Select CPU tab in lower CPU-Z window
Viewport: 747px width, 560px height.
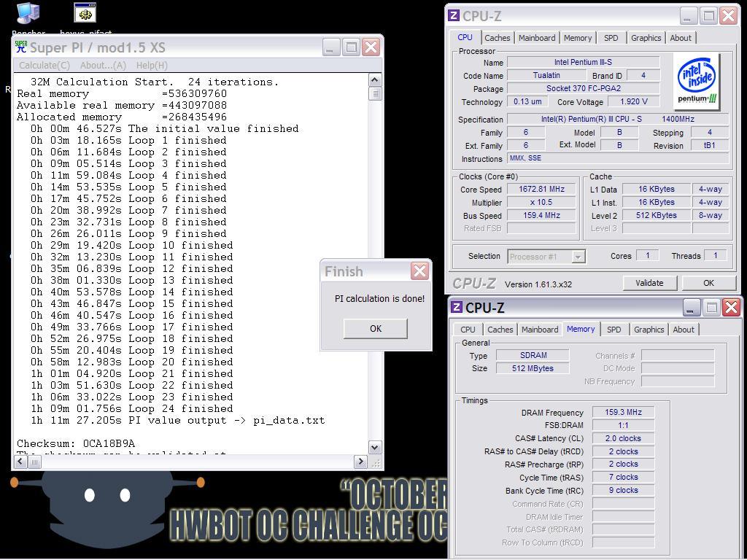(x=468, y=330)
